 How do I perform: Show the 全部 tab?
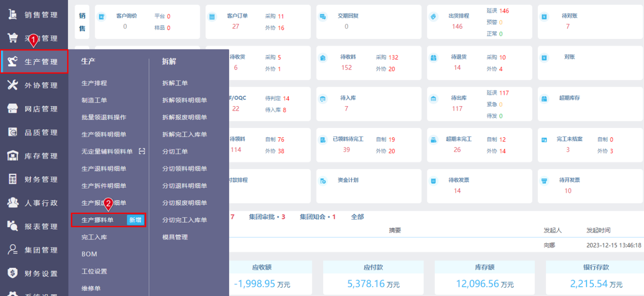[x=357, y=217]
